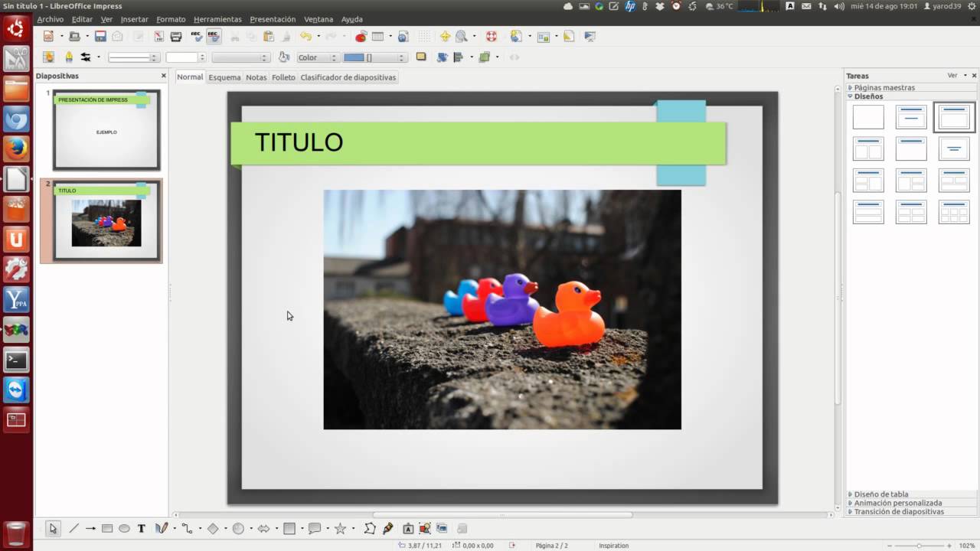980x551 pixels.
Task: Select the Connector tool
Action: tap(187, 528)
